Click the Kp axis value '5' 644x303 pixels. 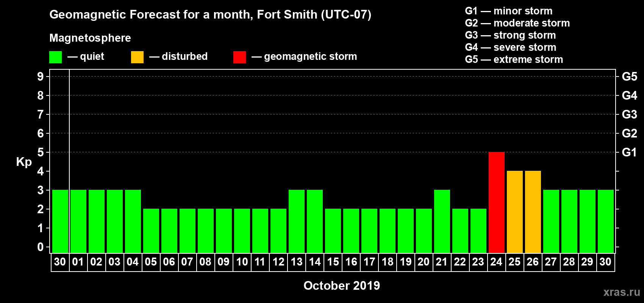41,152
